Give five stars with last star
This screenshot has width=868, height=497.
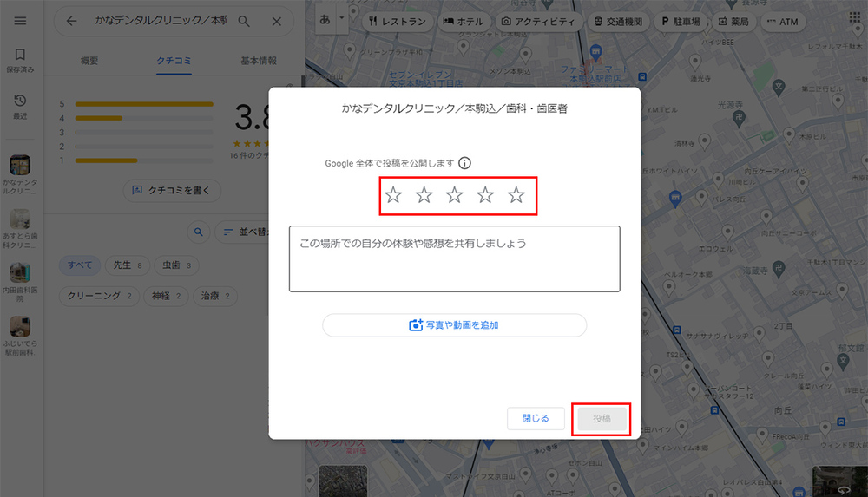(x=516, y=195)
